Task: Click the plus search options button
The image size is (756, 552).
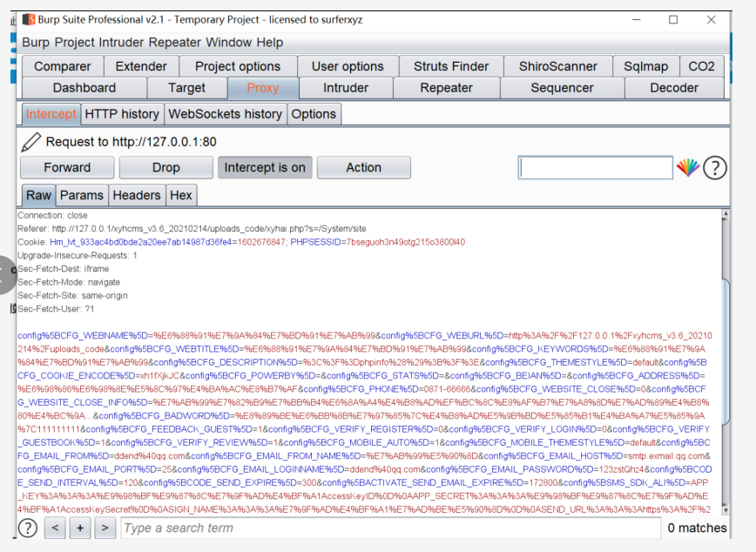Action: (80, 528)
